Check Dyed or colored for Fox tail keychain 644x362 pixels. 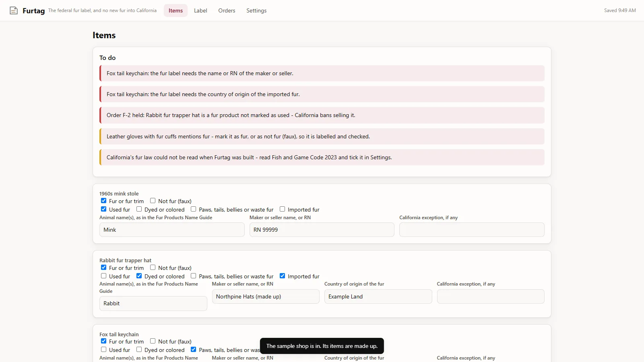click(x=139, y=350)
